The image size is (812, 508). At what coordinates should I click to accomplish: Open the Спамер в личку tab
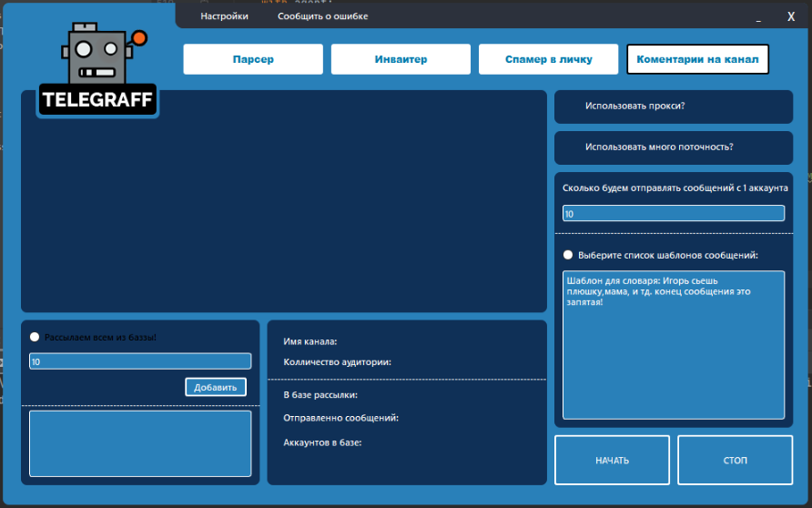(548, 59)
